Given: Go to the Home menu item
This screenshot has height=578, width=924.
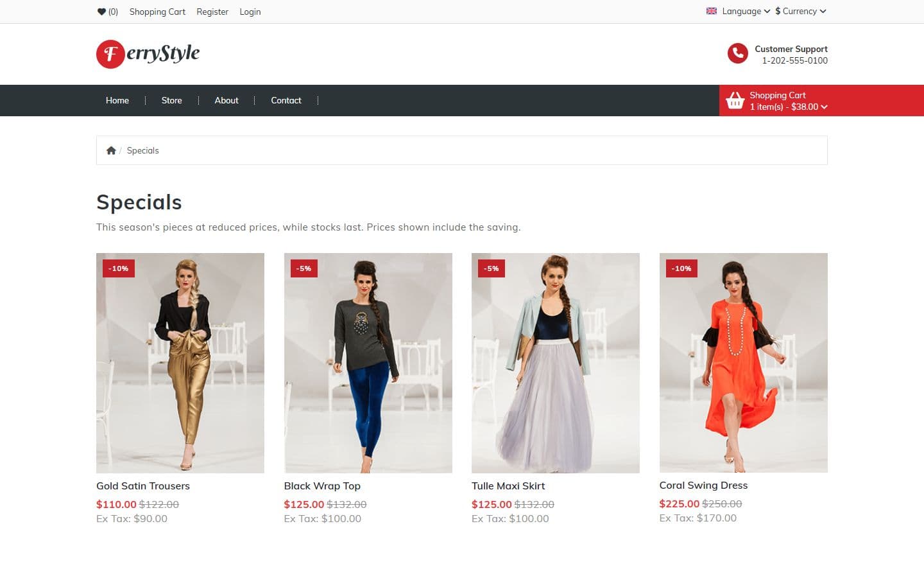Looking at the screenshot, I should (117, 100).
